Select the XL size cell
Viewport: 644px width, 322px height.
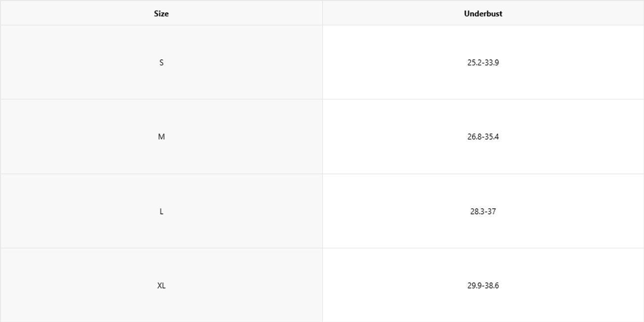[x=161, y=285]
